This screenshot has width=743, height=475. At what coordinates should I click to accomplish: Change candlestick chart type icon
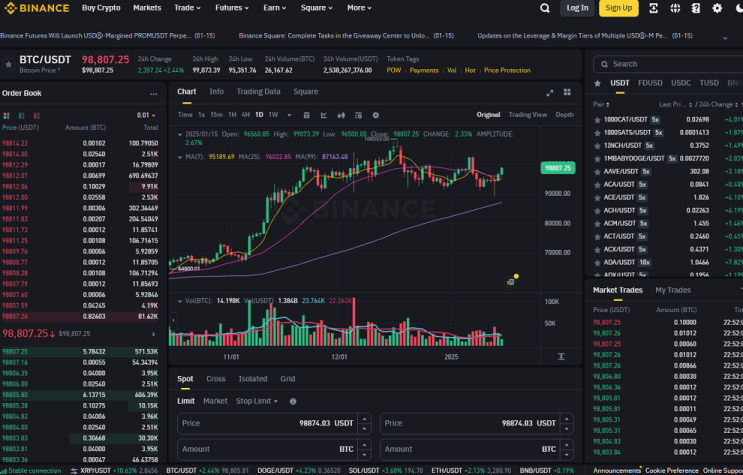(x=341, y=115)
